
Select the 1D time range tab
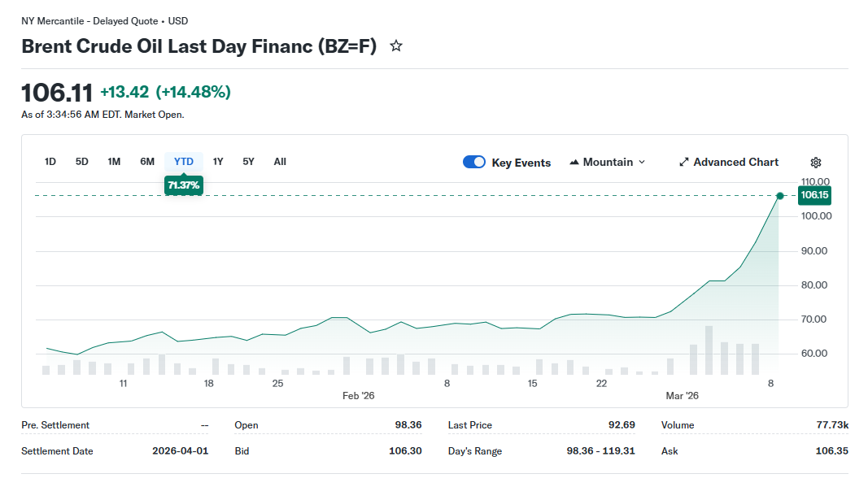(x=50, y=162)
